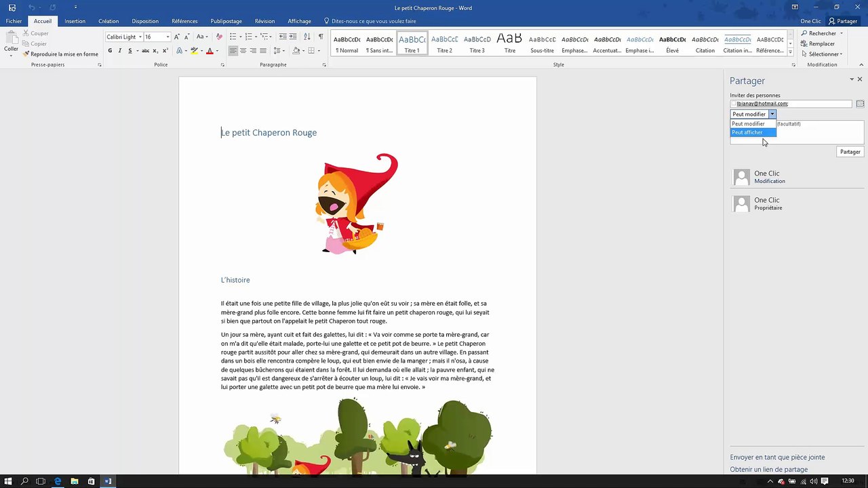
Task: Apply red font color A button
Action: [x=210, y=51]
